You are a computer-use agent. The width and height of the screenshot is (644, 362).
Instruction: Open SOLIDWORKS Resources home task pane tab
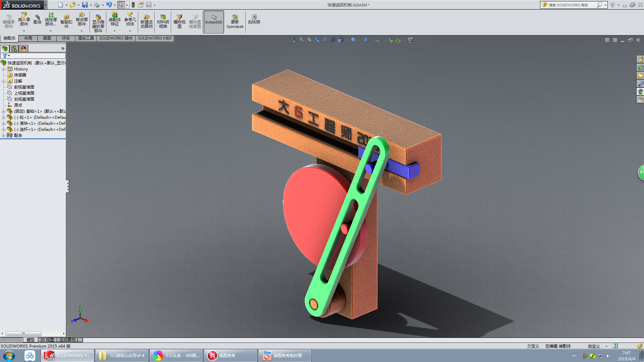[640, 59]
